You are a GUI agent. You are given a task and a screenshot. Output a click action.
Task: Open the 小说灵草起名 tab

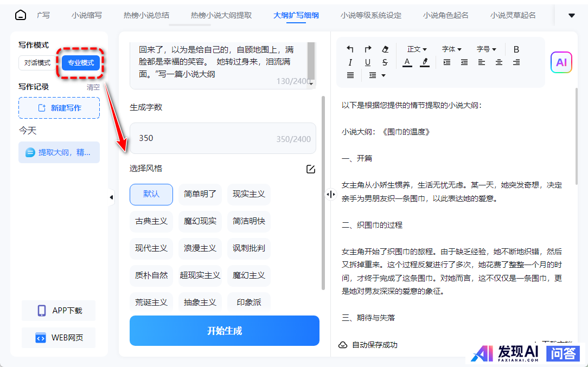tap(513, 15)
